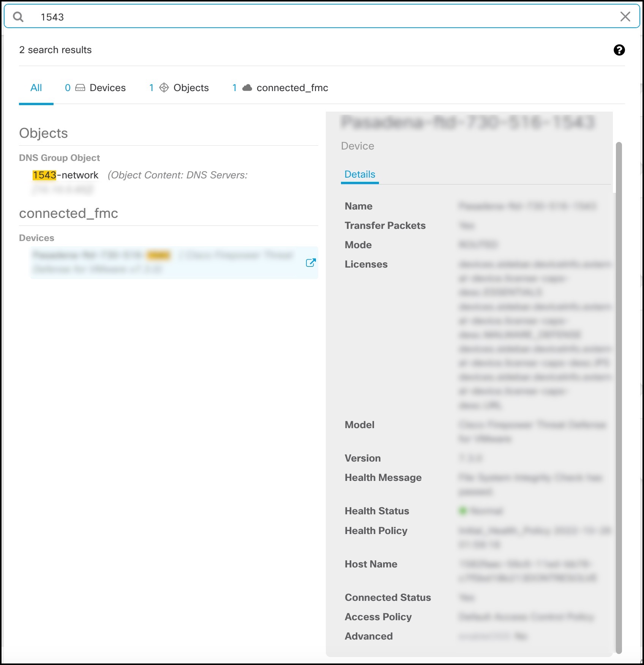Click the magnifying glass search icon
Image resolution: width=644 pixels, height=665 pixels.
point(18,17)
